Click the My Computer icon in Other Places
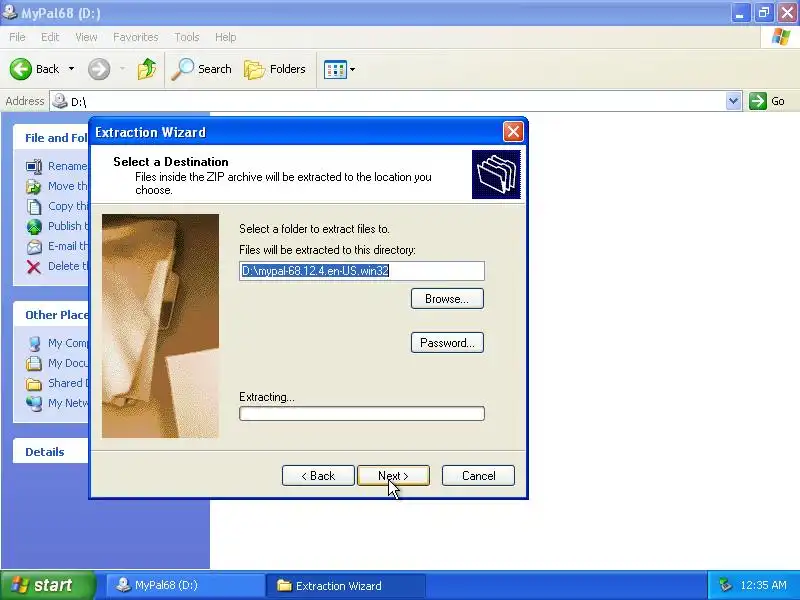The width and height of the screenshot is (800, 600). coord(34,343)
